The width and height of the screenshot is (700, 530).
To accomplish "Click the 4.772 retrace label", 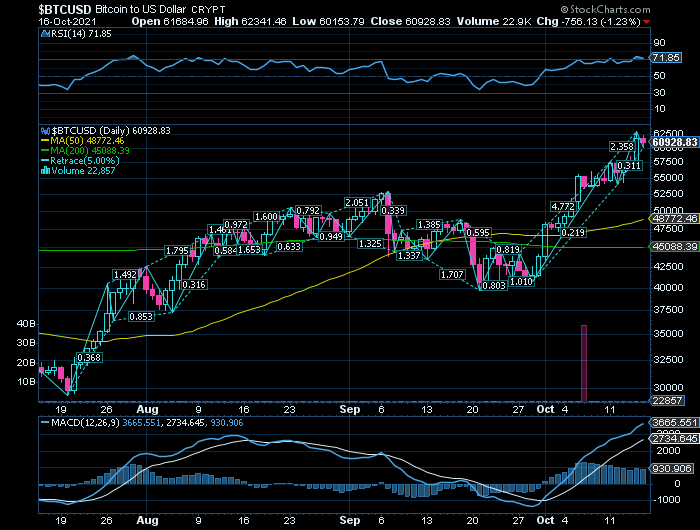I will (562, 206).
